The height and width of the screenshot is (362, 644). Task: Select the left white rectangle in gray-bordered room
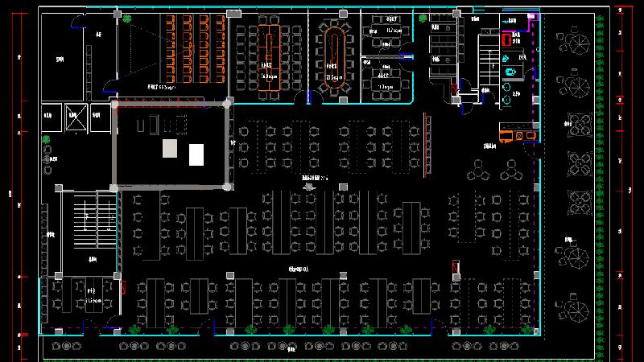(169, 148)
